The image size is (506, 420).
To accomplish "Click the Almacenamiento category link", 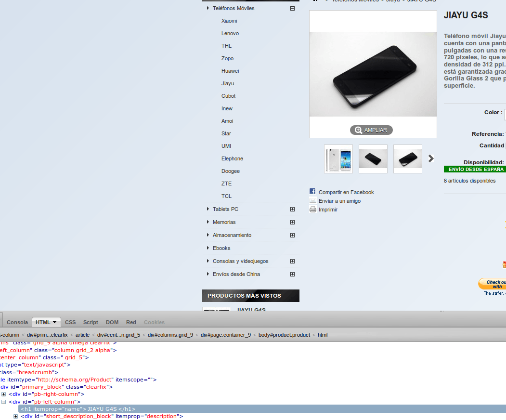I will click(232, 236).
